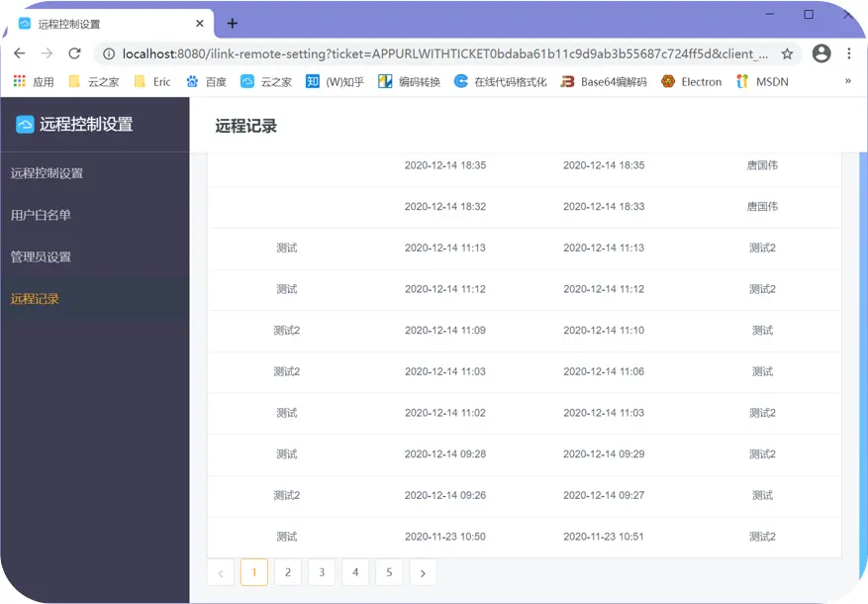868x604 pixels.
Task: Open the Chrome profile avatar
Action: click(820, 53)
